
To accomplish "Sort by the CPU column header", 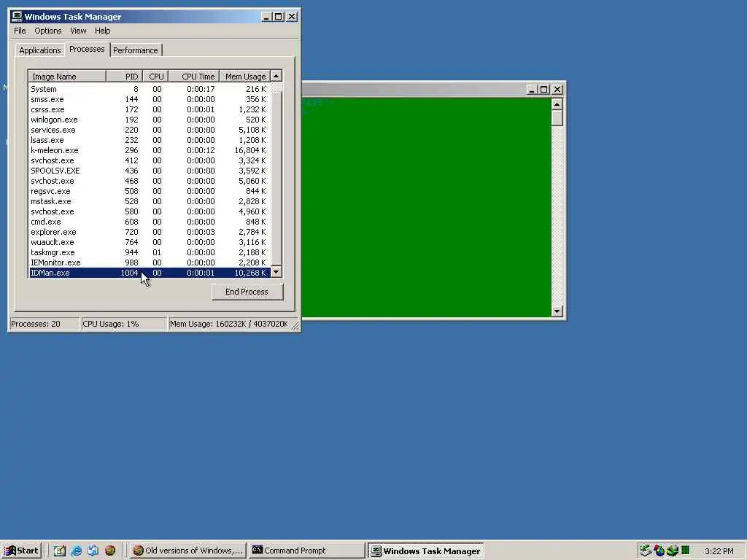I will [155, 76].
